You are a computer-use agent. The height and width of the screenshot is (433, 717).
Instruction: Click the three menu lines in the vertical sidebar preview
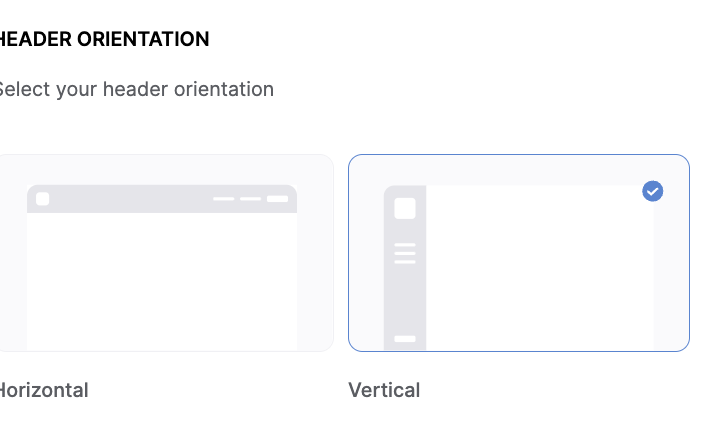pyautogui.click(x=405, y=253)
